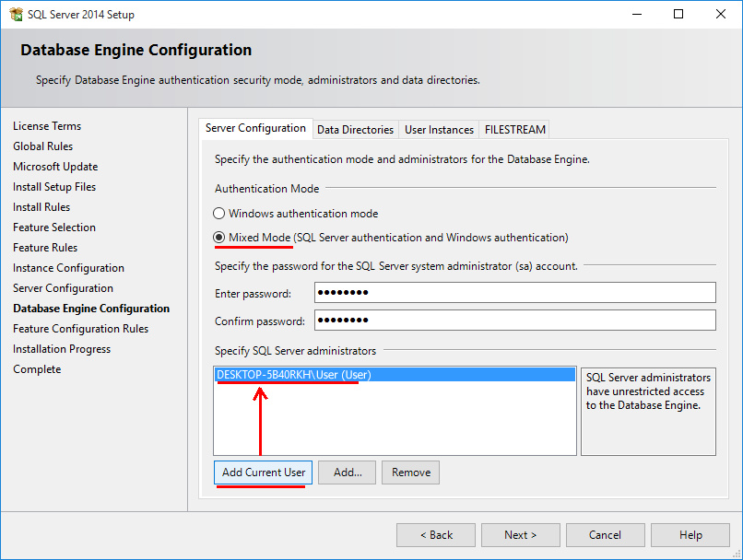Click Database Engine Configuration in steps list
This screenshot has width=743, height=560.
pos(91,309)
